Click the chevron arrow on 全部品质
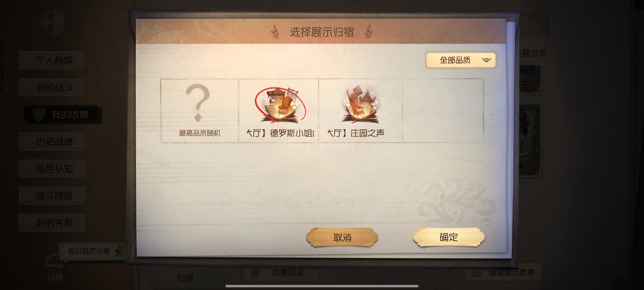 [486, 60]
